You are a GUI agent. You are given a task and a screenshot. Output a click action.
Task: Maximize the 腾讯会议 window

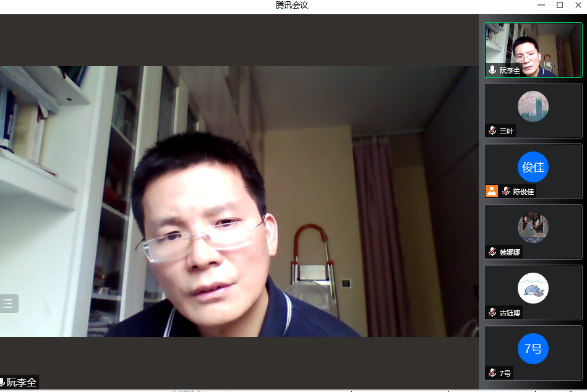click(x=560, y=5)
